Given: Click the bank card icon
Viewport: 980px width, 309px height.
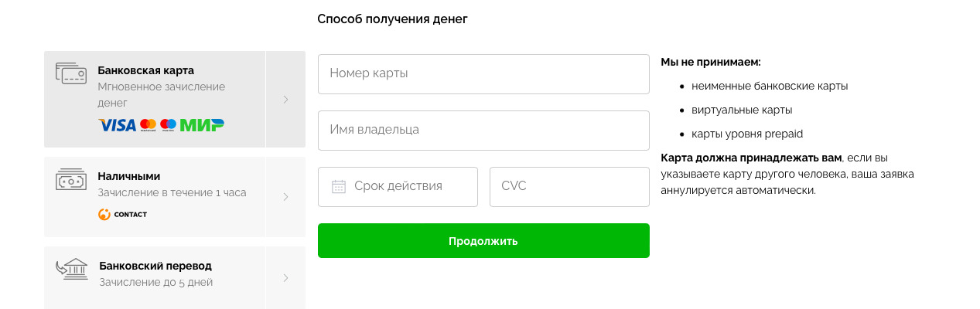Looking at the screenshot, I should click(x=70, y=73).
